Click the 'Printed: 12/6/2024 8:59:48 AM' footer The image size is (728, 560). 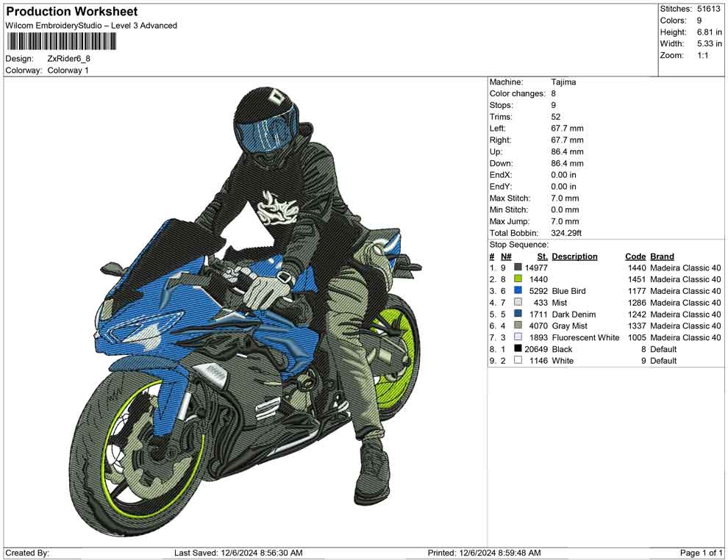coord(484,553)
